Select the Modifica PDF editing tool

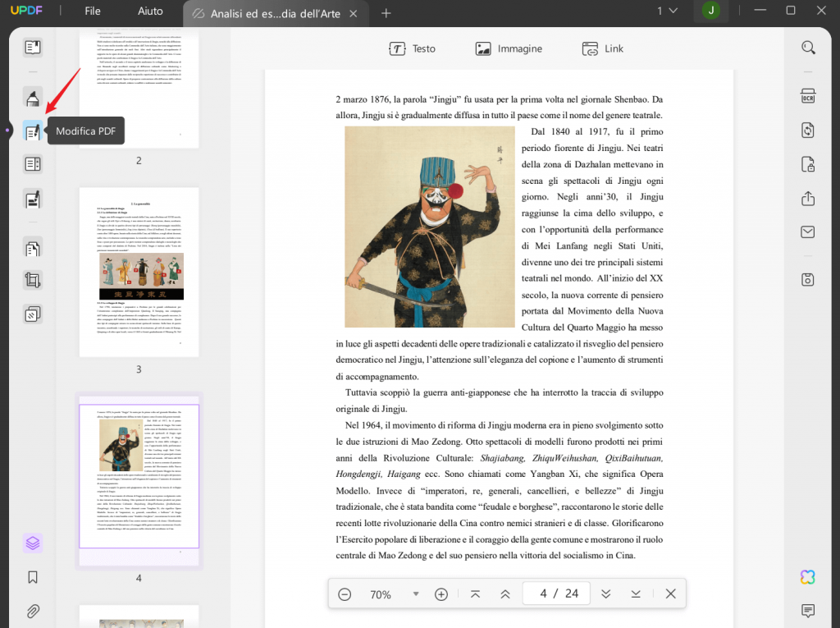pyautogui.click(x=33, y=131)
